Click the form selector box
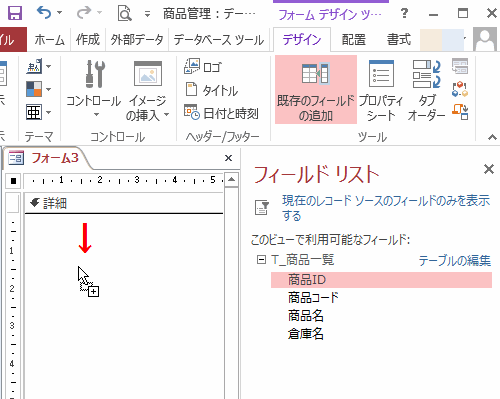 click(x=13, y=181)
